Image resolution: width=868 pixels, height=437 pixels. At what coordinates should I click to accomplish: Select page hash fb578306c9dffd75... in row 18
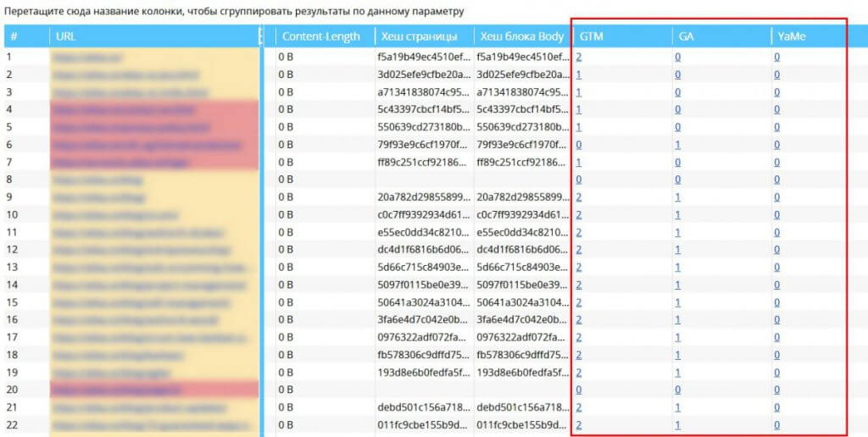(423, 355)
